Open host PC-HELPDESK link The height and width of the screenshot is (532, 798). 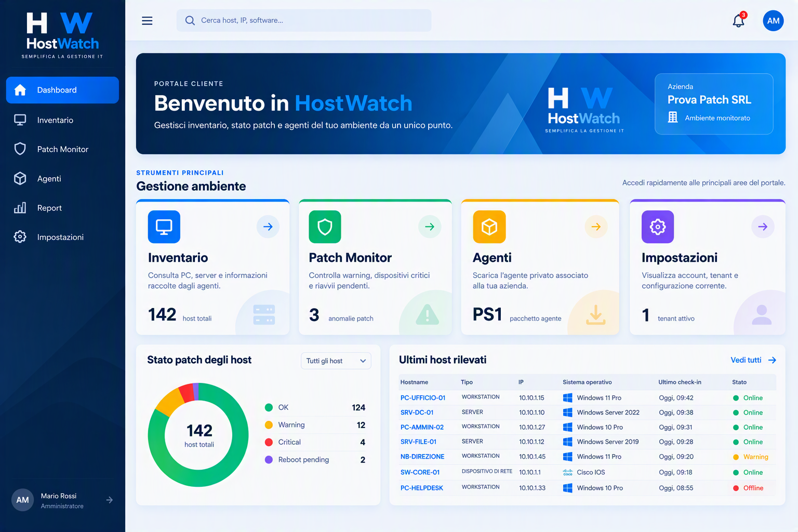coord(422,488)
